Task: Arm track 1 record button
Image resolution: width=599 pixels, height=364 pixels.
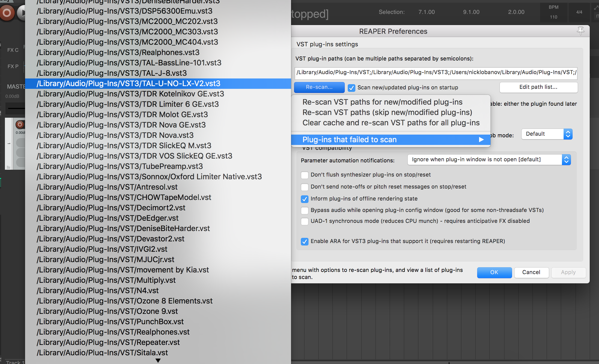Action: (x=20, y=125)
